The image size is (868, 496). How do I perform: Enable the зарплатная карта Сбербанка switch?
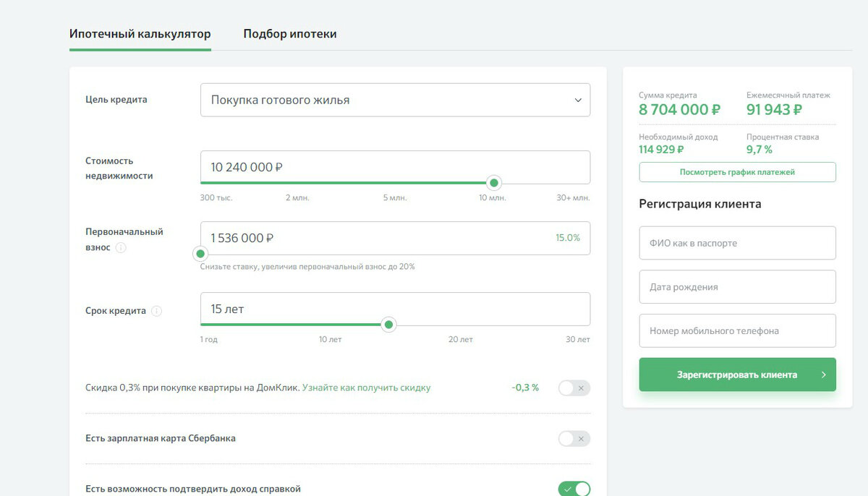pyautogui.click(x=574, y=439)
